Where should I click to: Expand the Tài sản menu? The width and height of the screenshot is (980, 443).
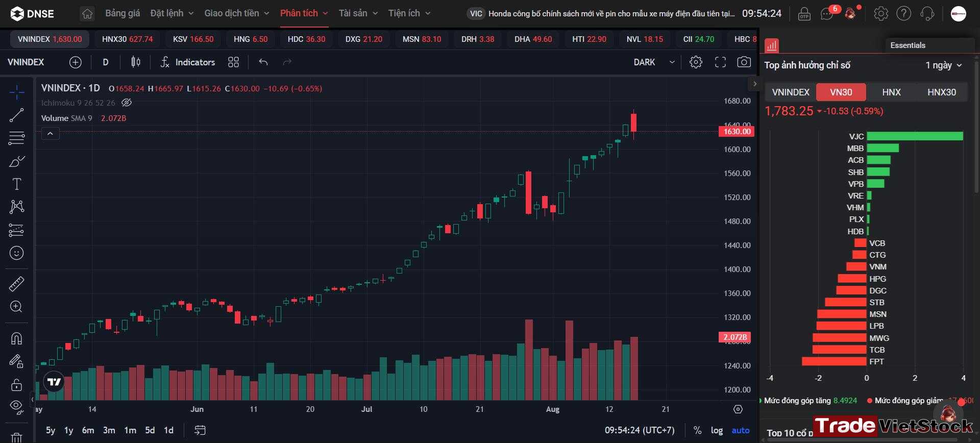tap(358, 13)
